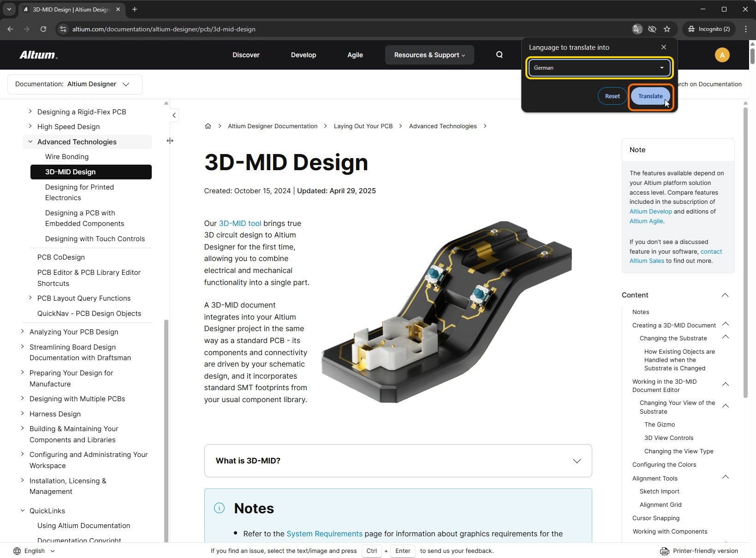Screen dimensions: 756x558
Task: Open the Documentation: Altium Designer selector
Action: coord(75,84)
